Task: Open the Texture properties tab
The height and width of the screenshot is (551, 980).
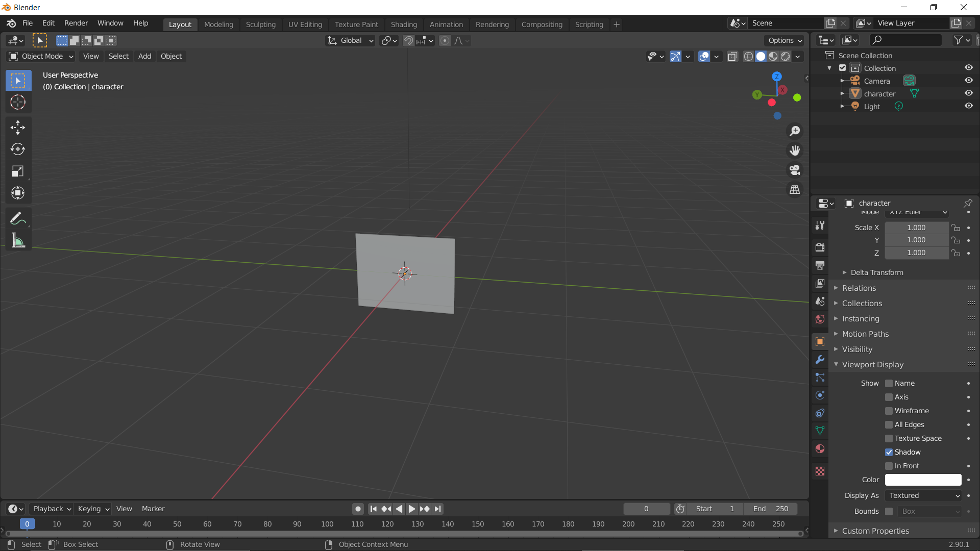Action: [x=820, y=471]
